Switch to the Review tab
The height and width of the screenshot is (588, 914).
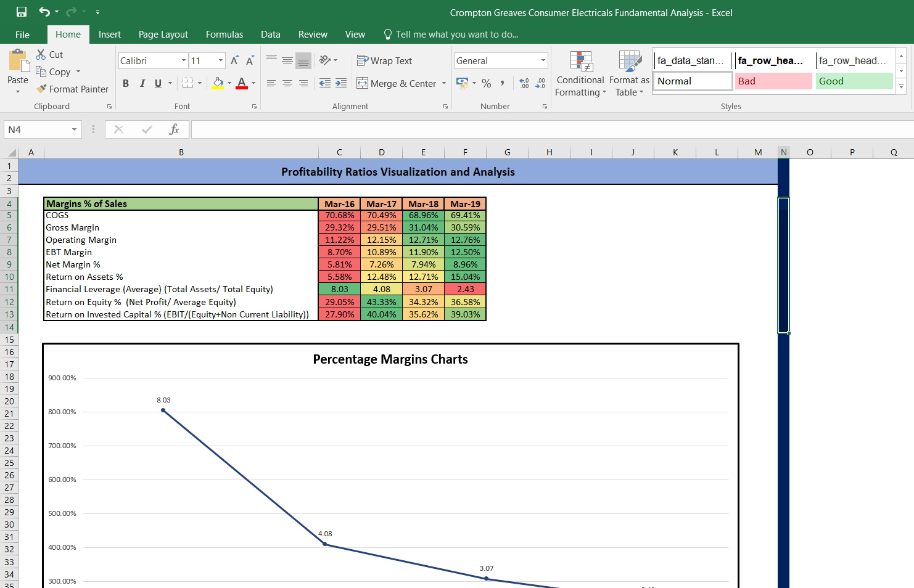tap(313, 35)
